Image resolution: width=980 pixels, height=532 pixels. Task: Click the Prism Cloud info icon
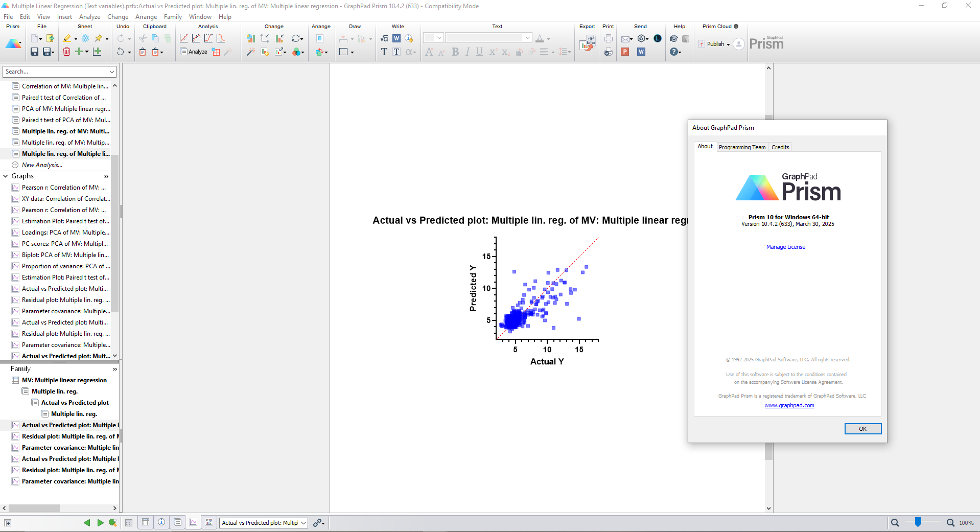tap(736, 26)
